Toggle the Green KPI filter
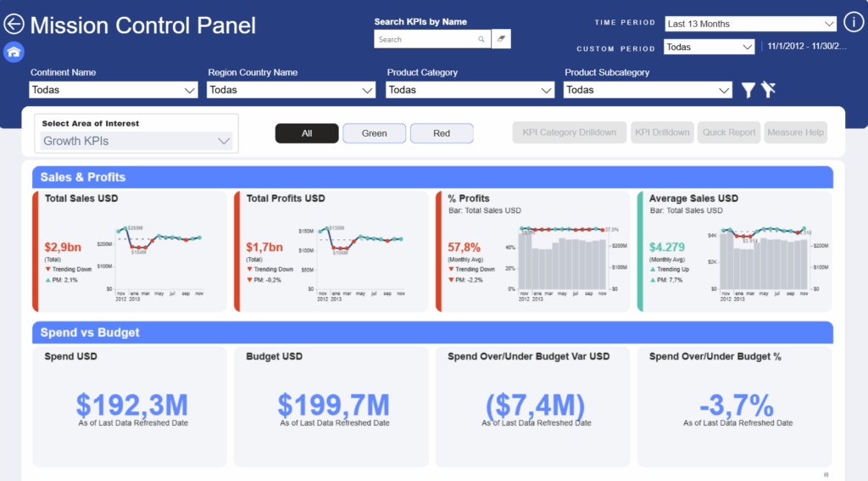 coord(374,133)
